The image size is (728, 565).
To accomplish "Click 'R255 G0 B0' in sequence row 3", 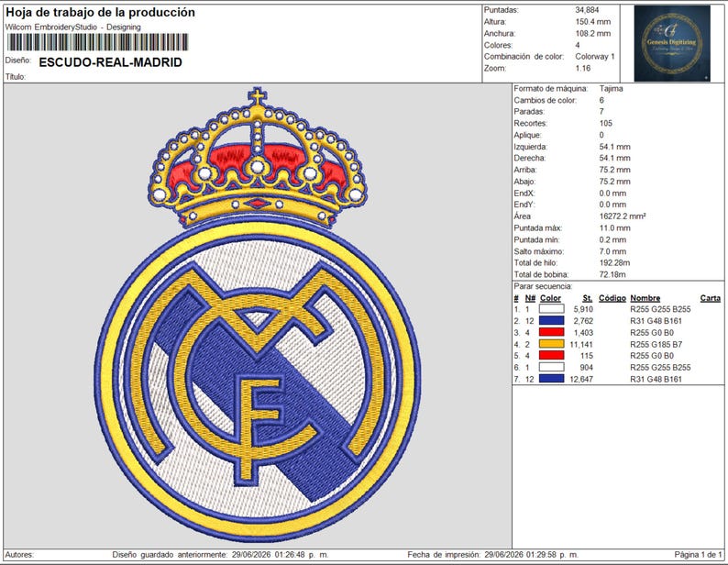I will click(652, 332).
